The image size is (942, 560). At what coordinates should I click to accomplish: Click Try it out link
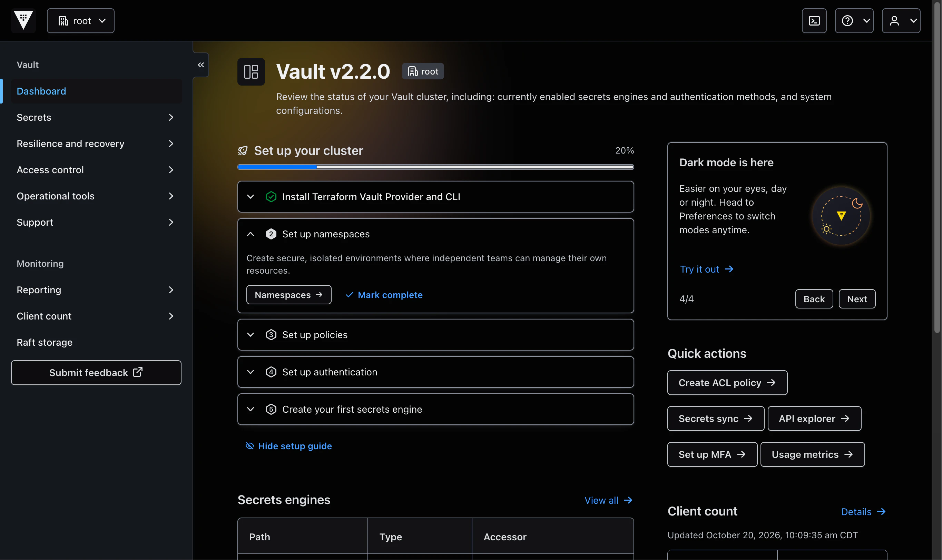point(706,269)
